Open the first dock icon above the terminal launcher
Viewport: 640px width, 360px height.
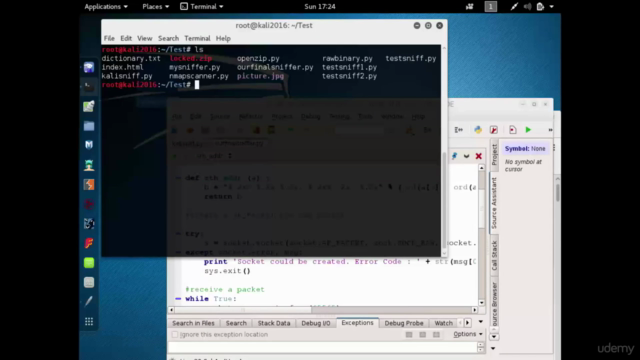[x=89, y=67]
